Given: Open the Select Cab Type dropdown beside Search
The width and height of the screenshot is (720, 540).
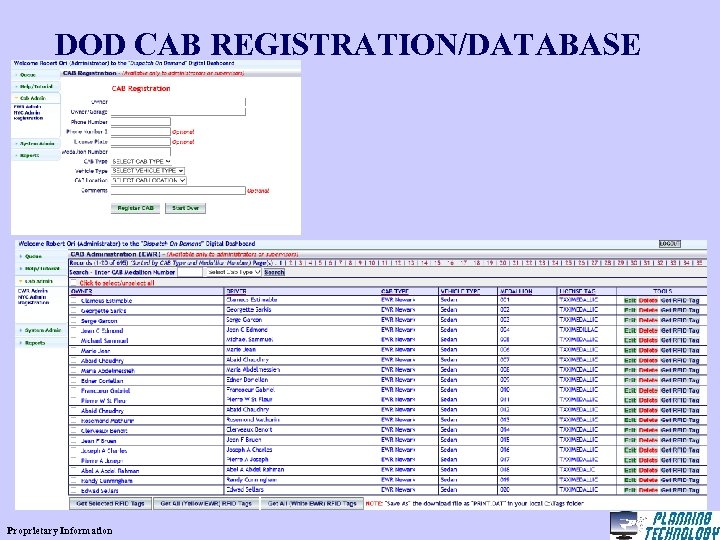Looking at the screenshot, I should (x=233, y=272).
